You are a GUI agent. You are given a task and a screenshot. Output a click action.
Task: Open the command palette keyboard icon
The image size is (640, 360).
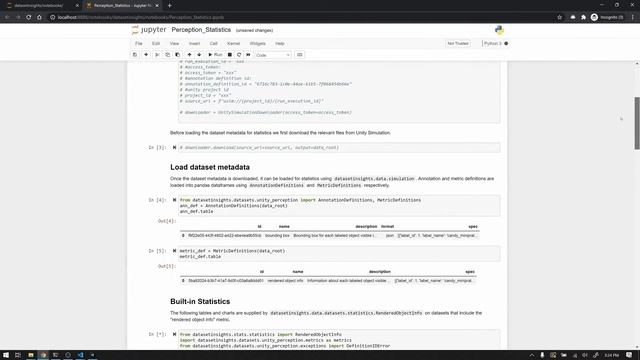[300, 55]
